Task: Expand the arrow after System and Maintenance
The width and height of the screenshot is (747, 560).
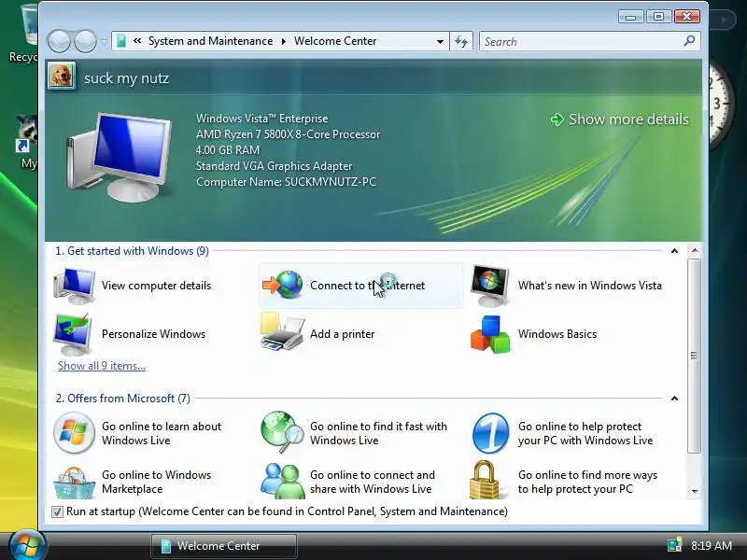Action: tap(284, 41)
